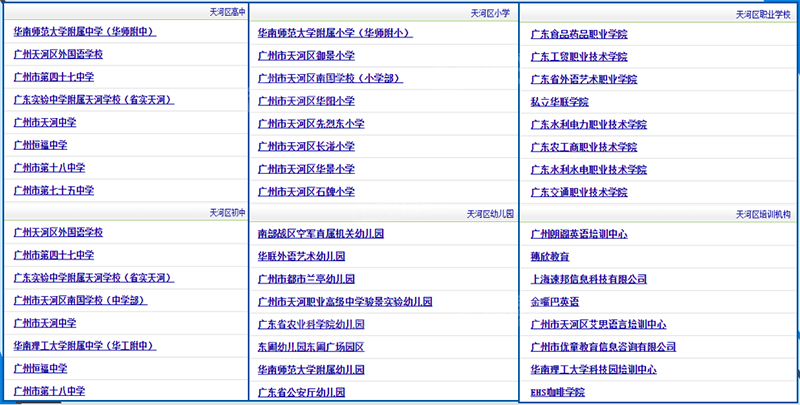This screenshot has height=405, width=800.
Task: Open 广东实验中学附属天河学校 under 天河区初中
Action: point(94,277)
